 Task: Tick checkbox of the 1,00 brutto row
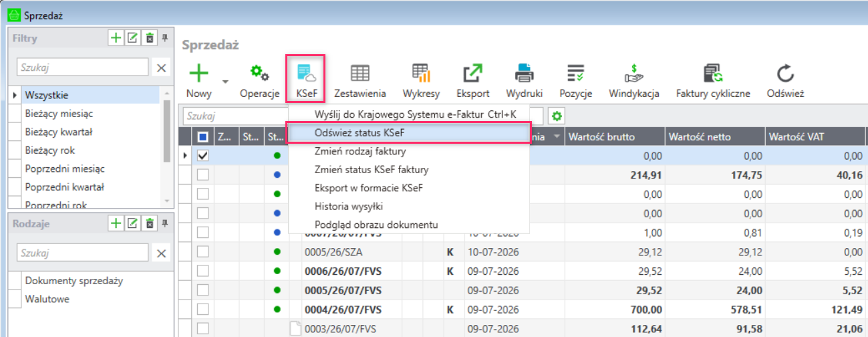pyautogui.click(x=203, y=233)
